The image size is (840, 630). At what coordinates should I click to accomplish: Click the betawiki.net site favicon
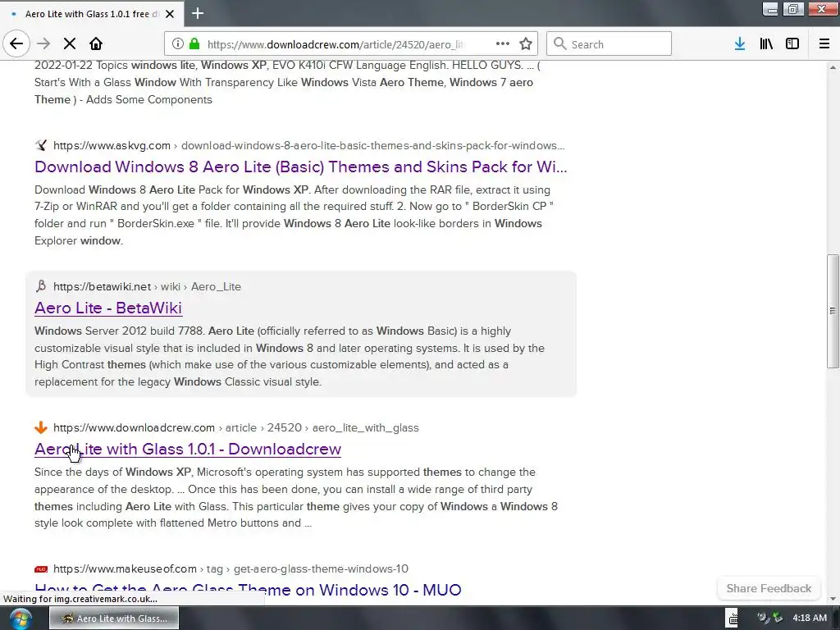41,286
